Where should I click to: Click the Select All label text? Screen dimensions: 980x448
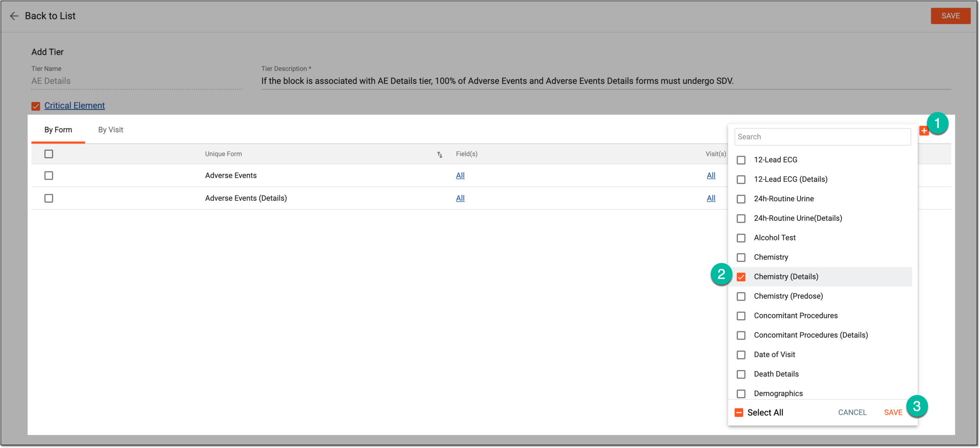tap(765, 412)
